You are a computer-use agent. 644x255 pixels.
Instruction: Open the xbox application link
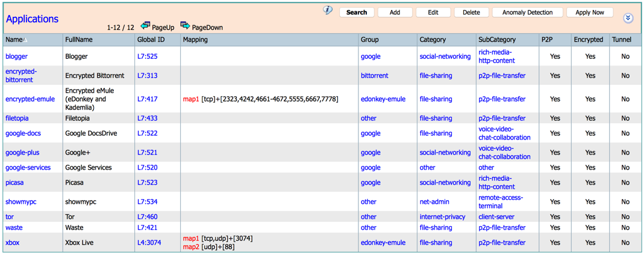coord(12,242)
